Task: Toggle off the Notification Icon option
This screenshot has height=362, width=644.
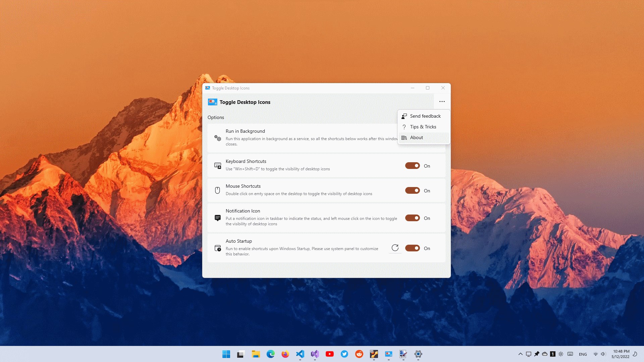Action: [x=412, y=218]
